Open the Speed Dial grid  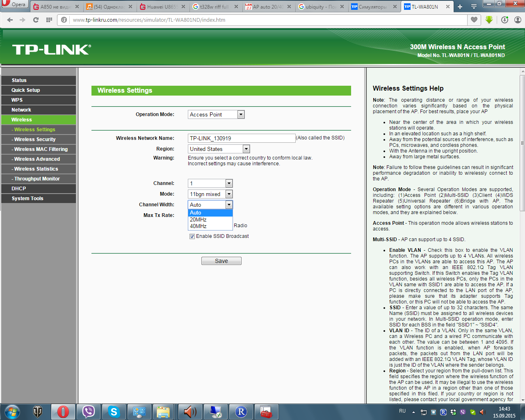(x=49, y=20)
